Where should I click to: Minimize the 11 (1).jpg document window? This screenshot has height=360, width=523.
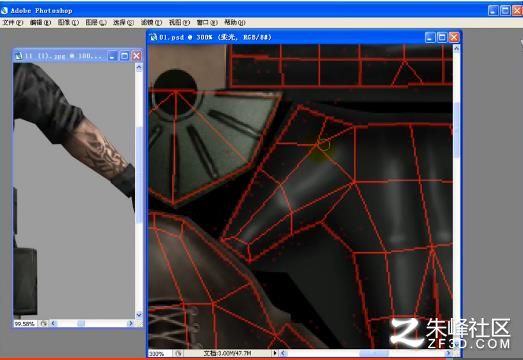[112, 56]
